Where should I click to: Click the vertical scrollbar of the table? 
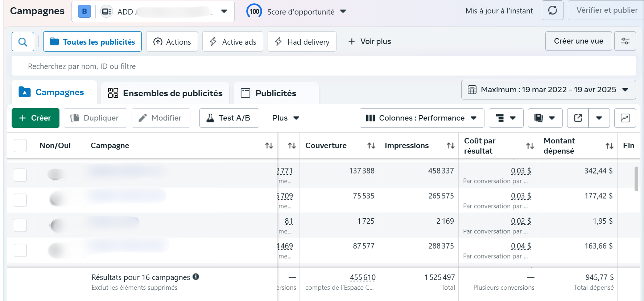[x=636, y=179]
